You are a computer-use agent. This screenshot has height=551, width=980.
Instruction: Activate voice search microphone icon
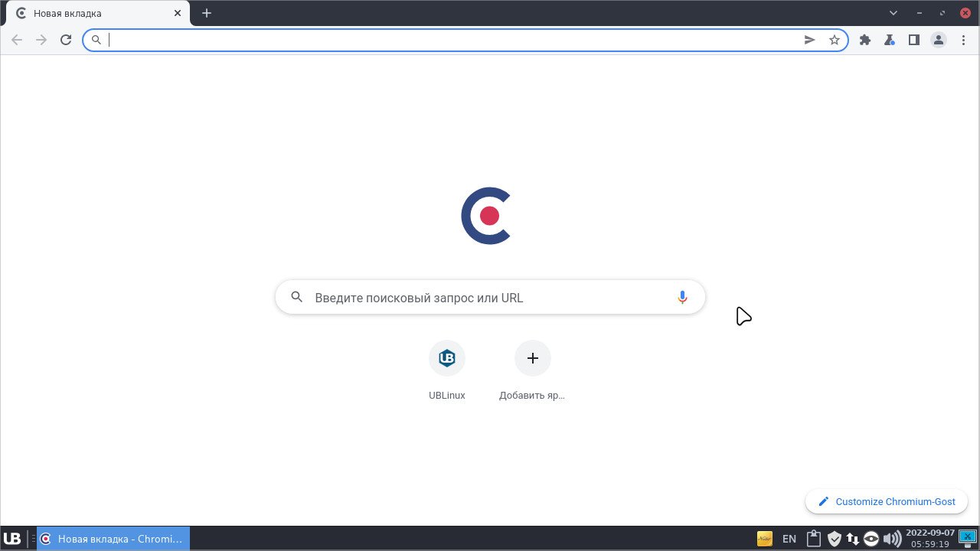681,297
